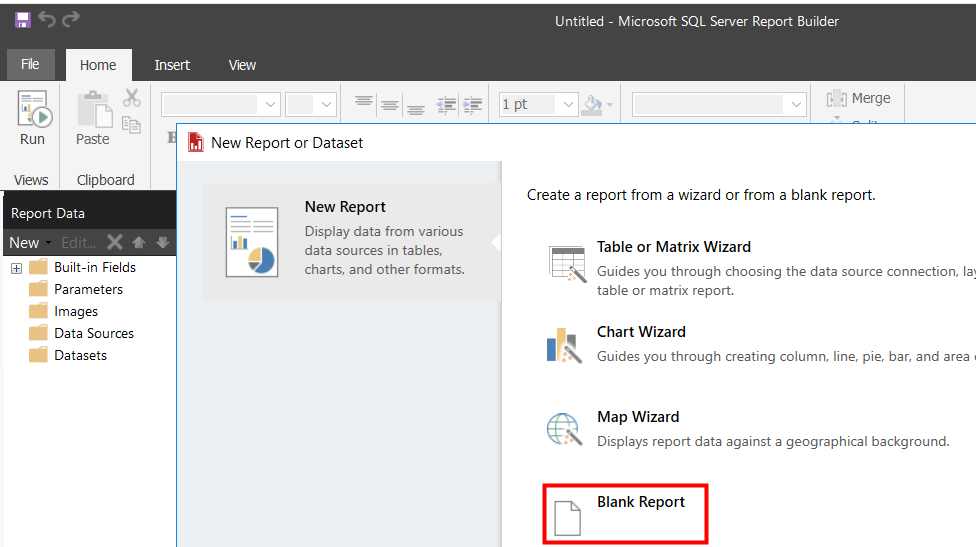
Task: Choose Table or Matrix Wizard
Action: pyautogui.click(x=673, y=247)
